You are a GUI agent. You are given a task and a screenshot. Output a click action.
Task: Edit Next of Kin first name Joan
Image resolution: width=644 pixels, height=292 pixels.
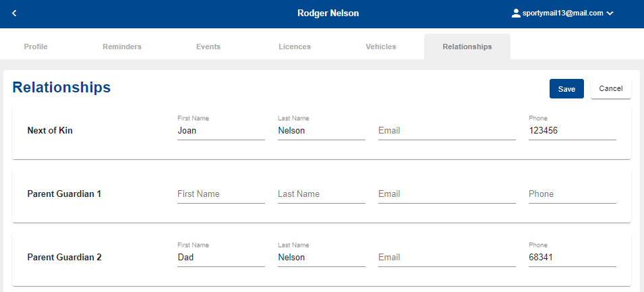(221, 131)
